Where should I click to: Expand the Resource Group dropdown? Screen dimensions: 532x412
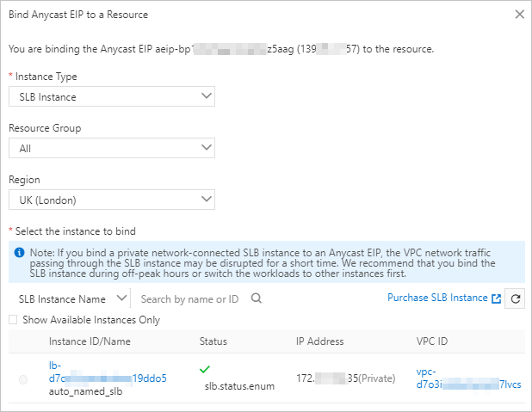112,148
